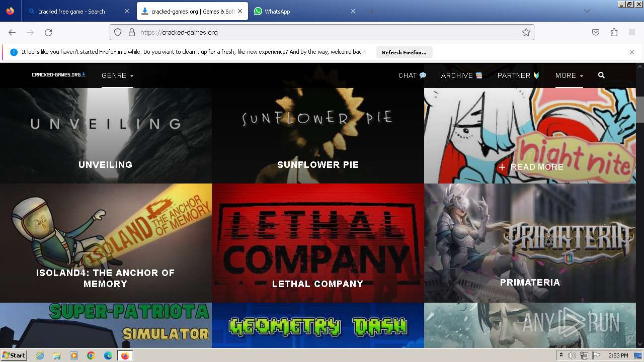The height and width of the screenshot is (362, 644).
Task: Open the LETHAL COMPANY game card
Action: coord(318,243)
